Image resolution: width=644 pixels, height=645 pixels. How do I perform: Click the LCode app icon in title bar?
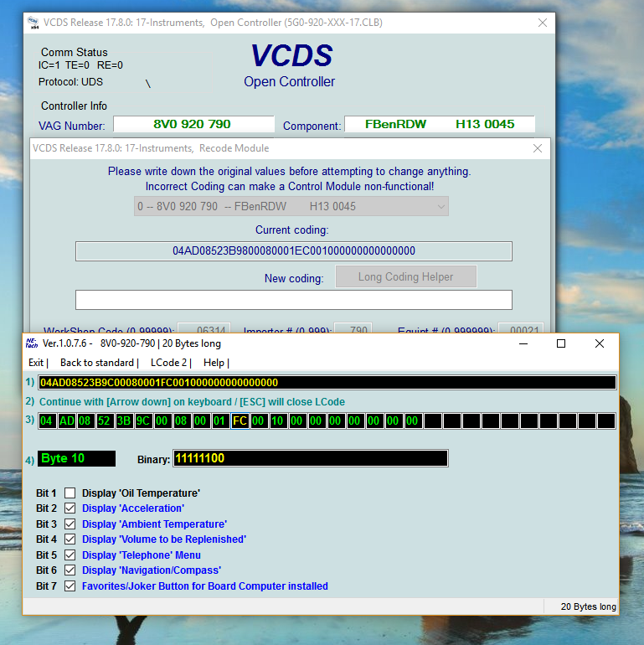pos(31,343)
